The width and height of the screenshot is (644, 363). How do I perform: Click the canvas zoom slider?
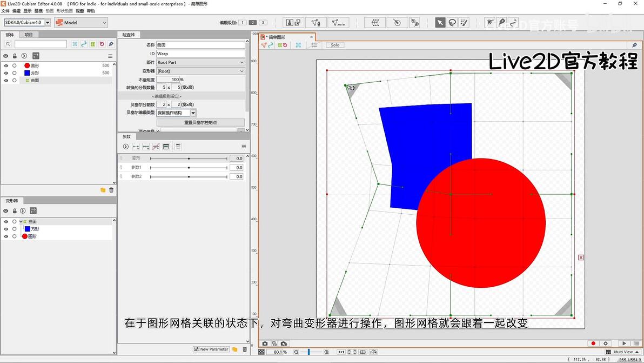(309, 352)
